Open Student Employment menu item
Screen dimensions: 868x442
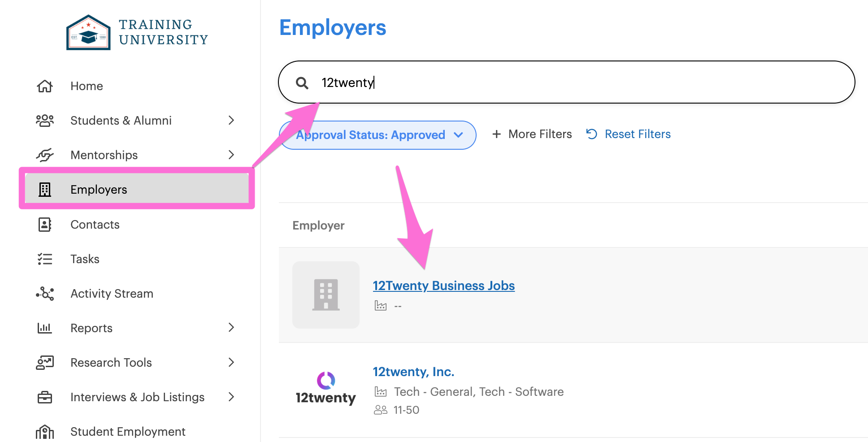(x=128, y=432)
